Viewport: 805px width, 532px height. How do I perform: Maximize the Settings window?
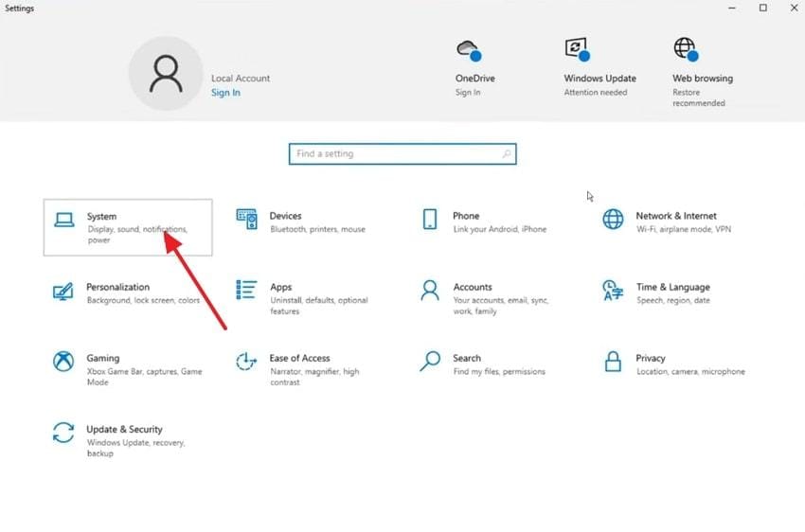click(763, 9)
